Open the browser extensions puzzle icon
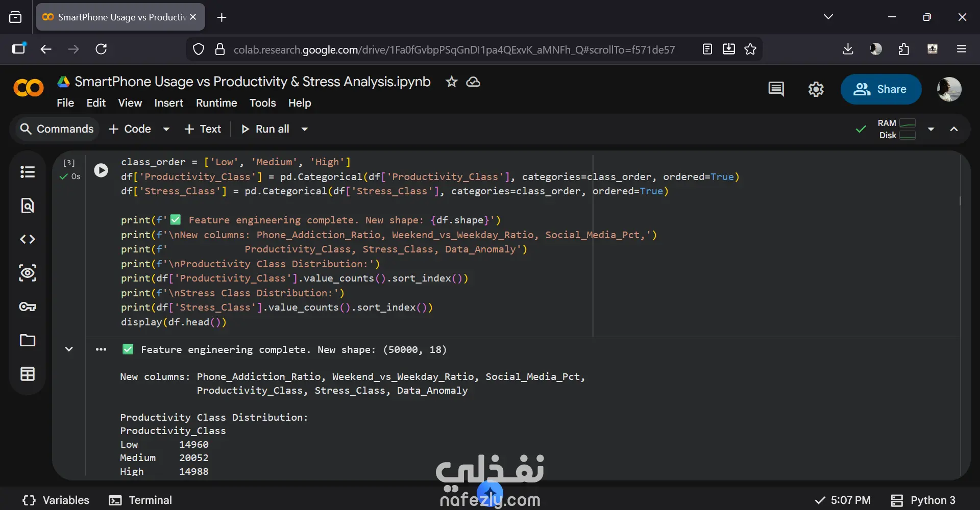Screen dimensions: 980x510 904,49
